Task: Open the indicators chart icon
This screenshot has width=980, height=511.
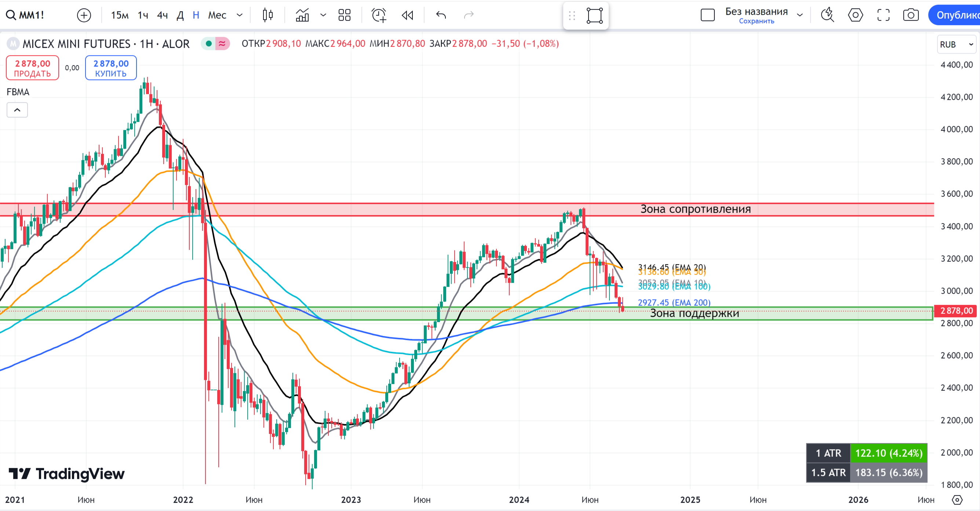Action: pyautogui.click(x=302, y=15)
